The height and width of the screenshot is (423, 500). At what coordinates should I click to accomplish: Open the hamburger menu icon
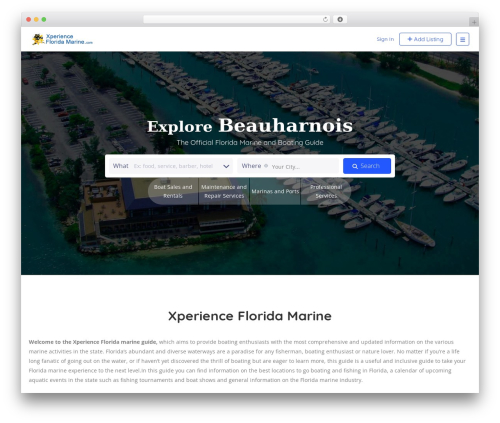[462, 39]
